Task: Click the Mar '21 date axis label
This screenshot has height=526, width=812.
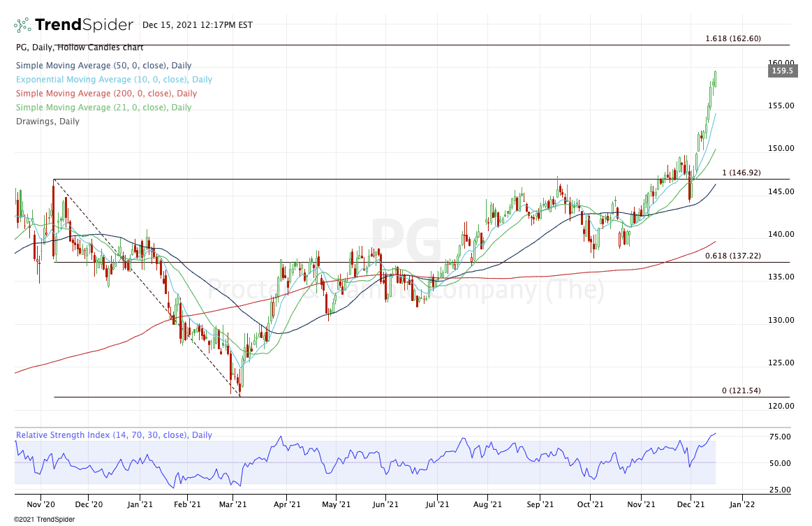Action: (x=234, y=503)
